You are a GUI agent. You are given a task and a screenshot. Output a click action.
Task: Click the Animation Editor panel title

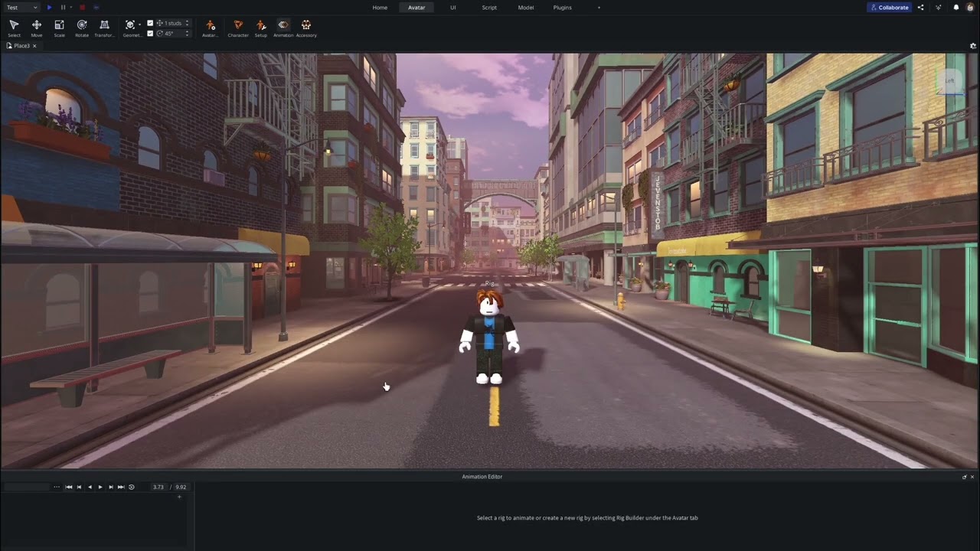[x=482, y=477]
